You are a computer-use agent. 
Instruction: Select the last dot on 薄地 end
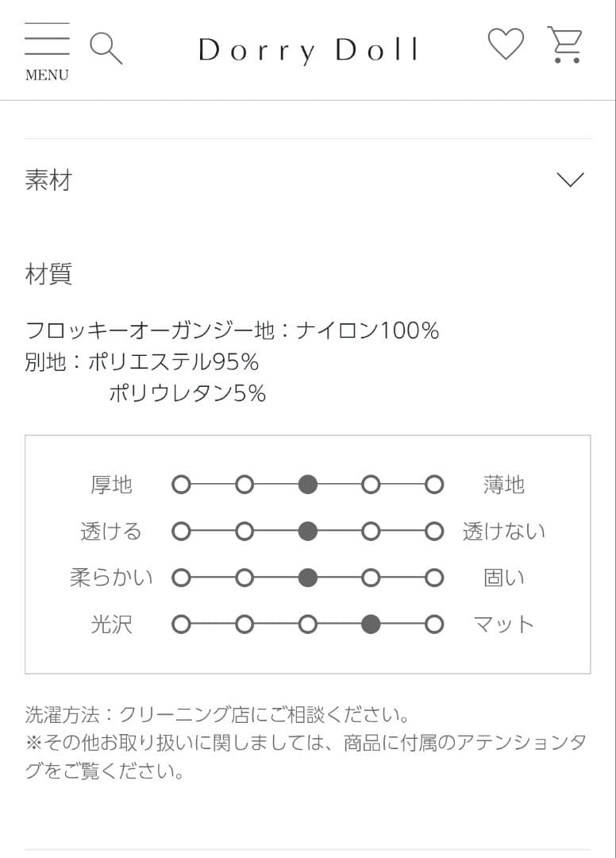pos(433,485)
